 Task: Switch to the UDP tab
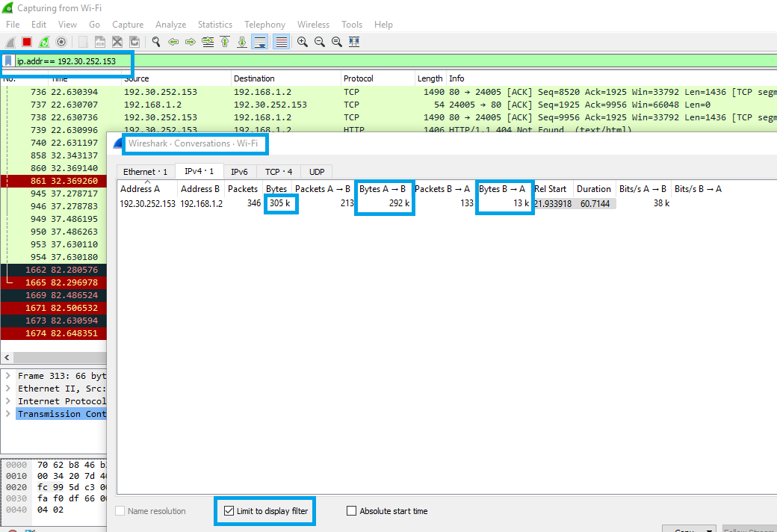point(317,172)
